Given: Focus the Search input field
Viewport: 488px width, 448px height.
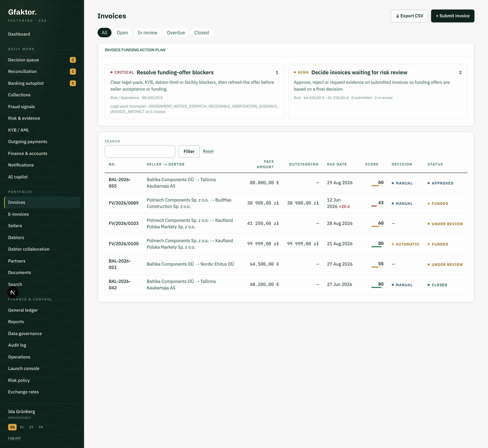Looking at the screenshot, I should tap(140, 151).
